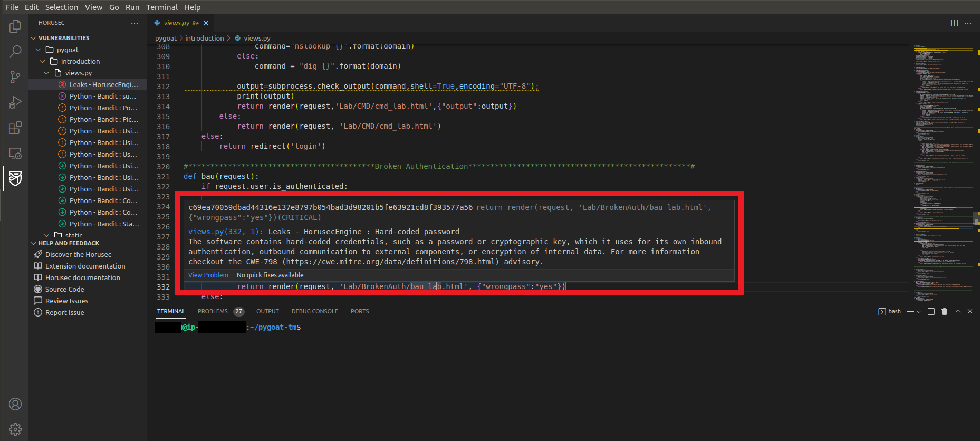
Task: Activate the views.py editor tab
Action: coord(181,23)
